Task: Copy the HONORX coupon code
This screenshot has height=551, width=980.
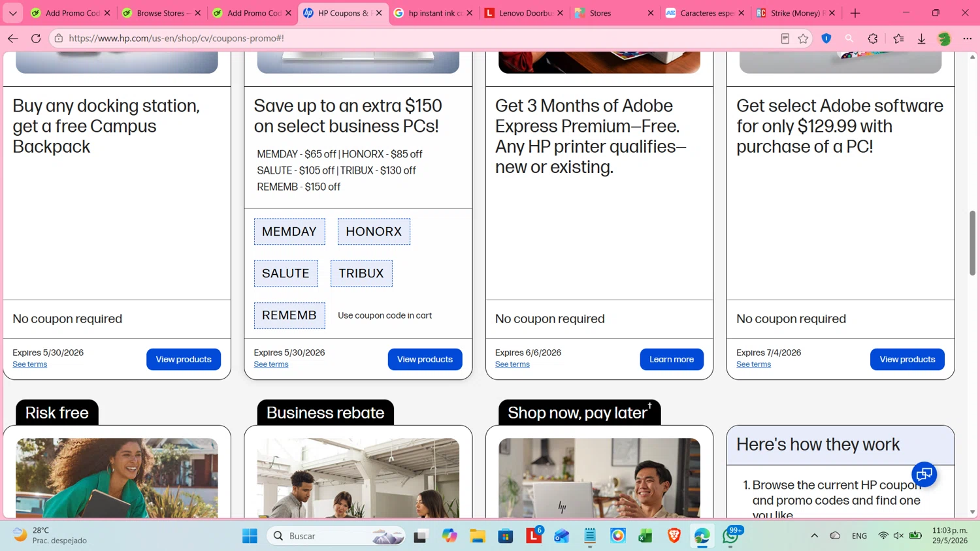Action: point(374,232)
